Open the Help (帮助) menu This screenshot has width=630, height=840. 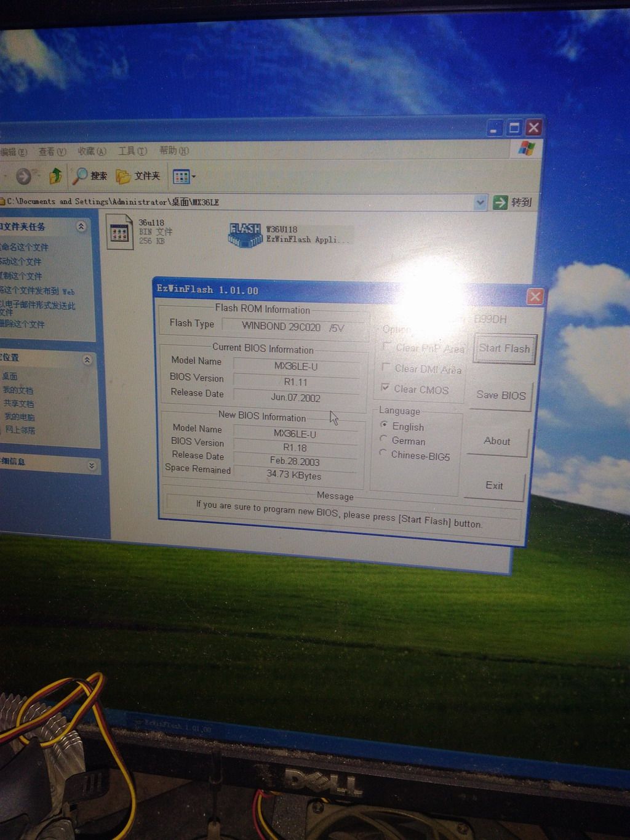pos(174,150)
